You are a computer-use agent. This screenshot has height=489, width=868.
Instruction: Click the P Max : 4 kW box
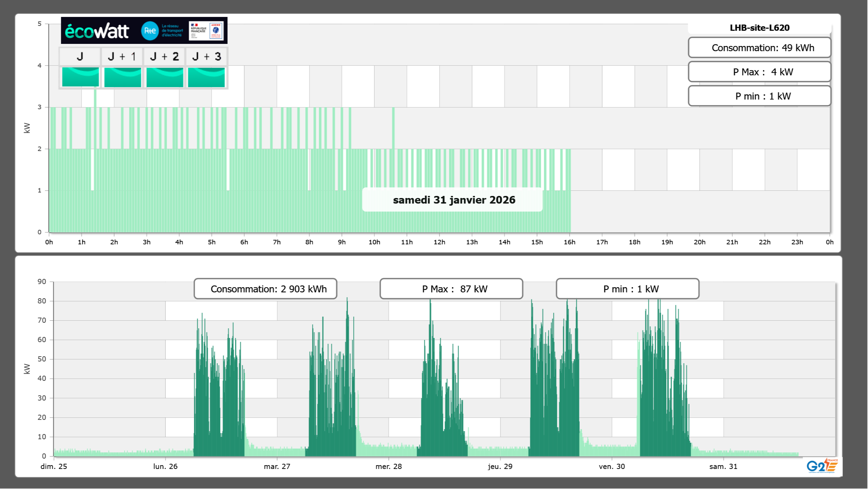pos(759,72)
